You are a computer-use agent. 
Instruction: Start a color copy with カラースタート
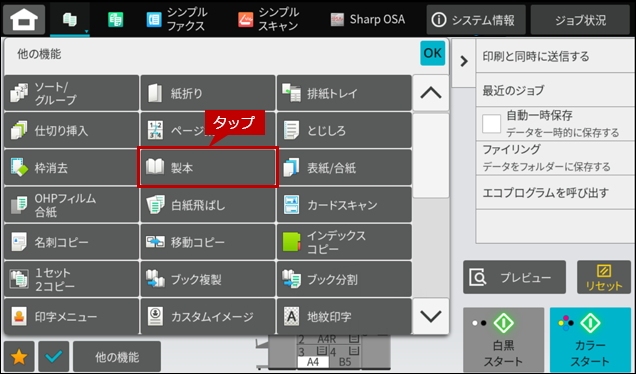(590, 340)
